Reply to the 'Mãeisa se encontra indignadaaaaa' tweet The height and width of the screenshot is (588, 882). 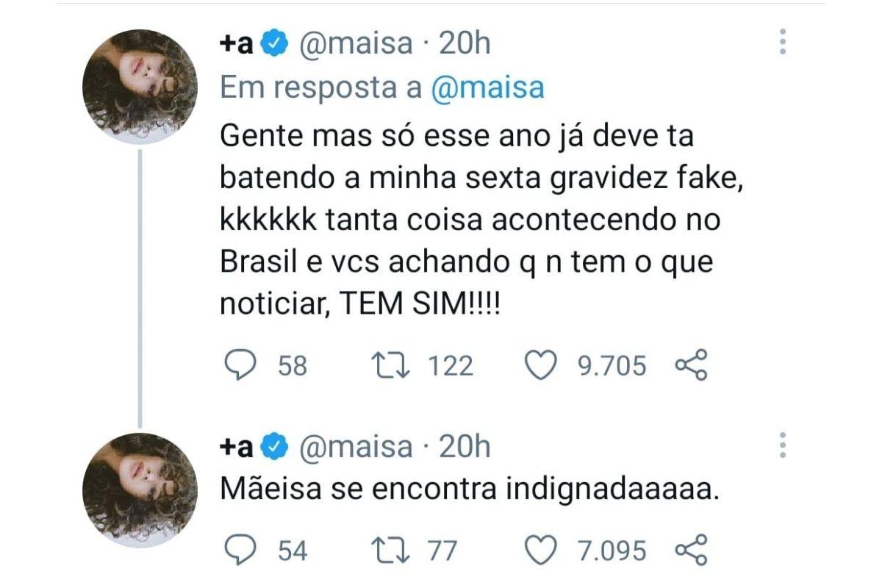(x=238, y=550)
